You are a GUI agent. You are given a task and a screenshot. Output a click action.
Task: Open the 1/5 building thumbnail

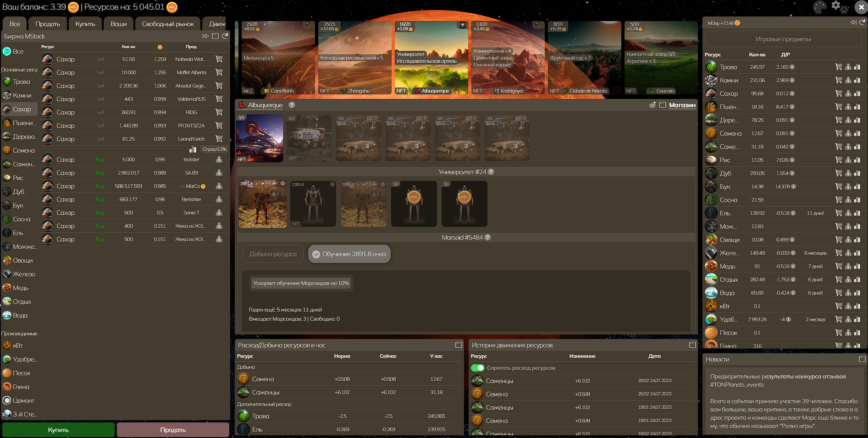(x=507, y=138)
